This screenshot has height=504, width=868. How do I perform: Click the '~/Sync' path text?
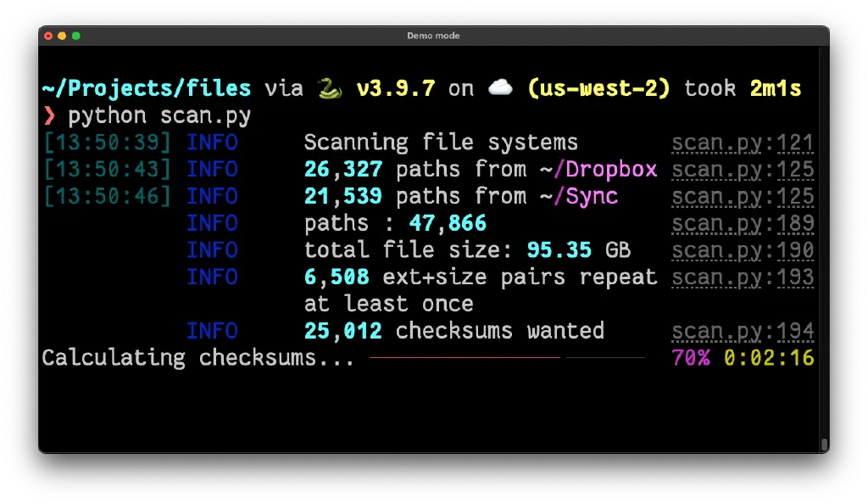[579, 197]
